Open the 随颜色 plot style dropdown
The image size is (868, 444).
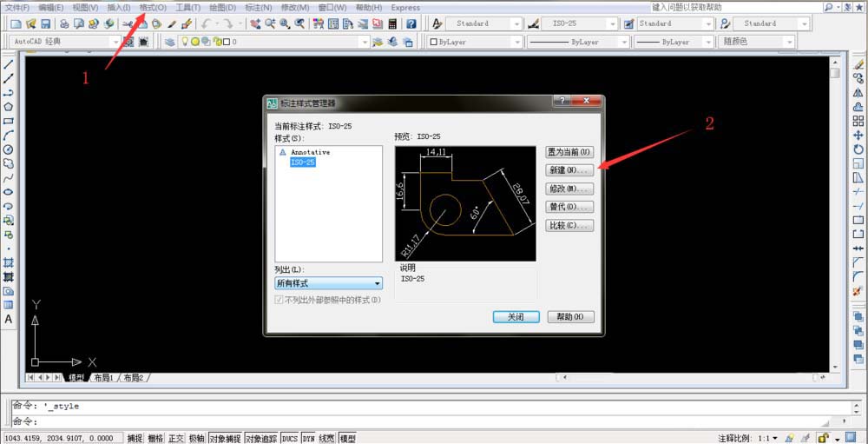(756, 42)
